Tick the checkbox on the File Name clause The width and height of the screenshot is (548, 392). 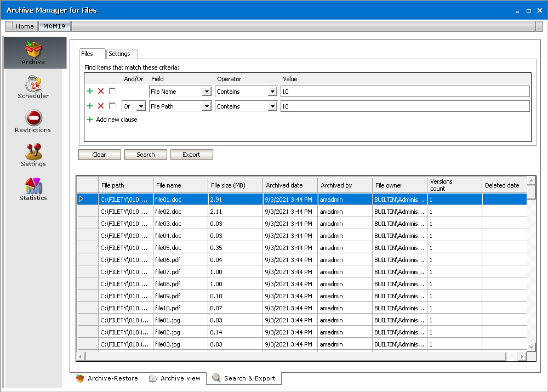pos(112,92)
